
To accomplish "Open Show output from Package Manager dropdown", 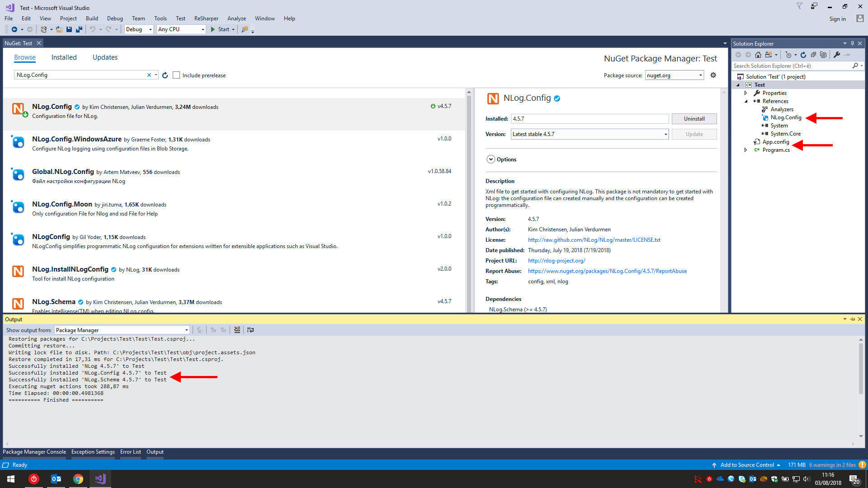I will [122, 330].
